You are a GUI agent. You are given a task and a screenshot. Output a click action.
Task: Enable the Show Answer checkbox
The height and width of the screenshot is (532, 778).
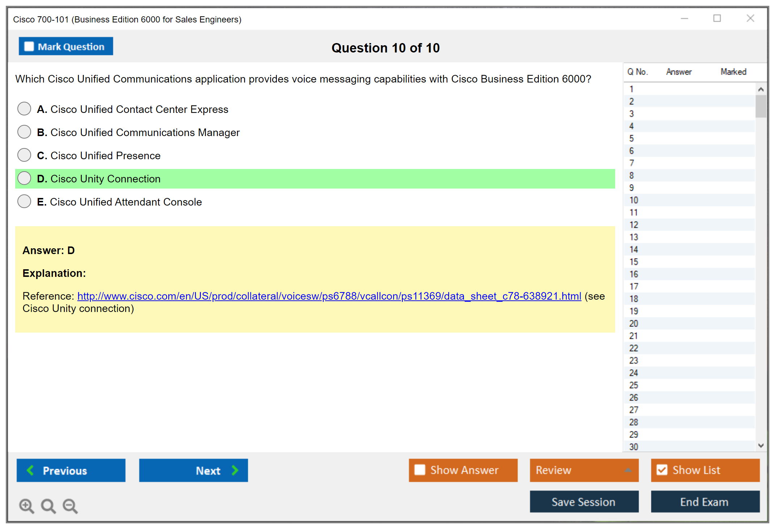point(420,470)
